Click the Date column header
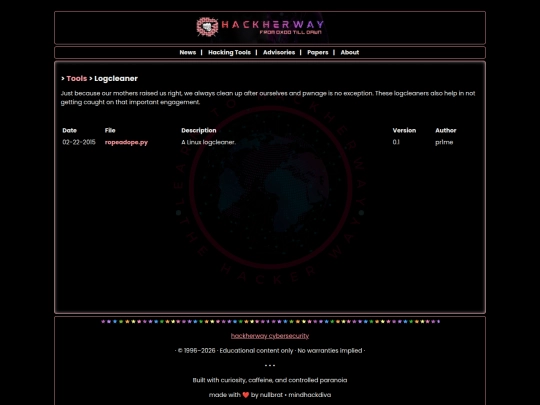The image size is (540, 405). pyautogui.click(x=70, y=131)
